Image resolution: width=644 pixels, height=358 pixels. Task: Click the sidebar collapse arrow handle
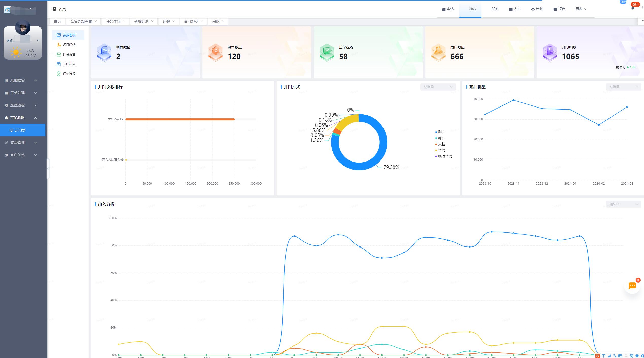click(48, 169)
